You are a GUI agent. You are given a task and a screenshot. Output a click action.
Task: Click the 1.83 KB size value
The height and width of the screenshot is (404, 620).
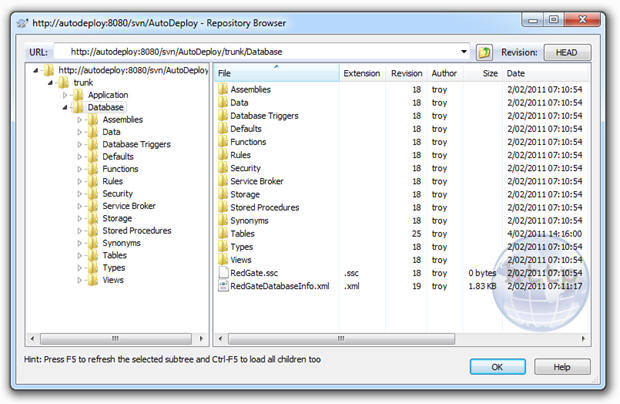[482, 286]
